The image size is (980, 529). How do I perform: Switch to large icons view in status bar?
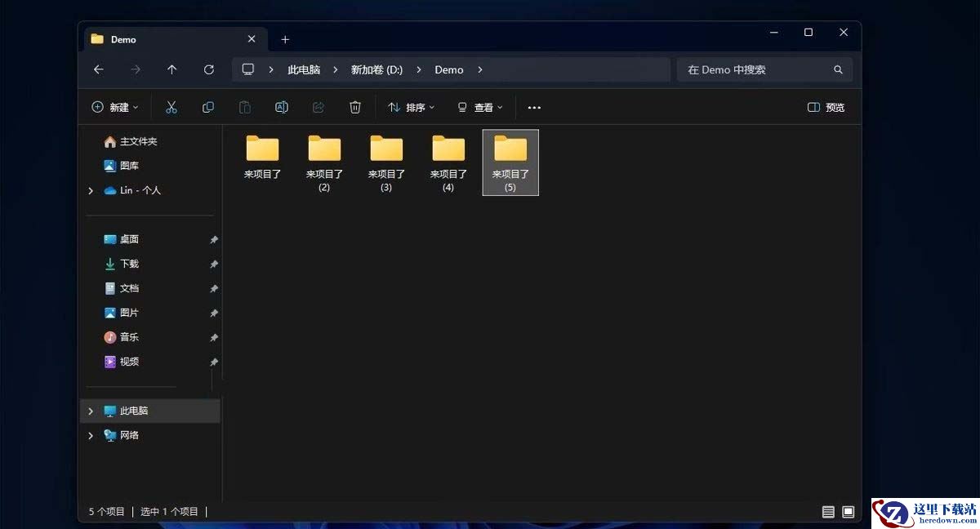pyautogui.click(x=849, y=512)
